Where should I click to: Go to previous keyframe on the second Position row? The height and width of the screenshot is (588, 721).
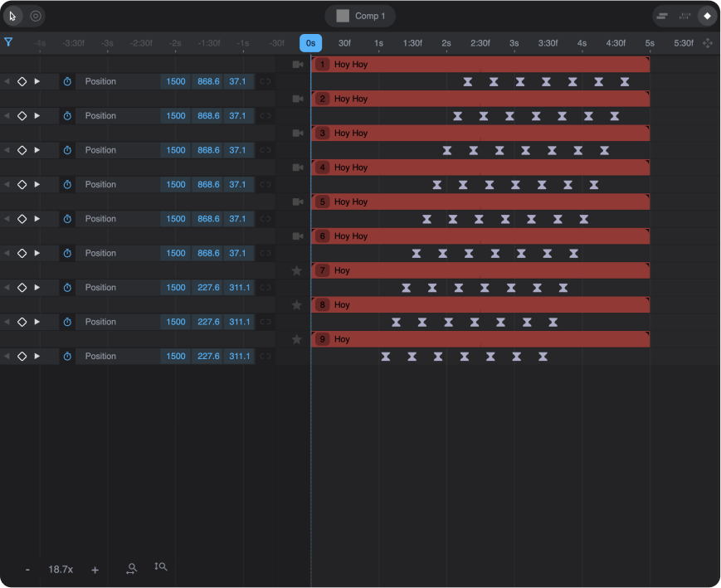[7, 116]
